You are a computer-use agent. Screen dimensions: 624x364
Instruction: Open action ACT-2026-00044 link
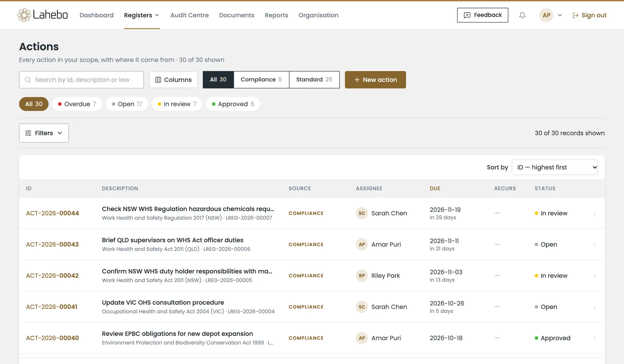[52, 213]
